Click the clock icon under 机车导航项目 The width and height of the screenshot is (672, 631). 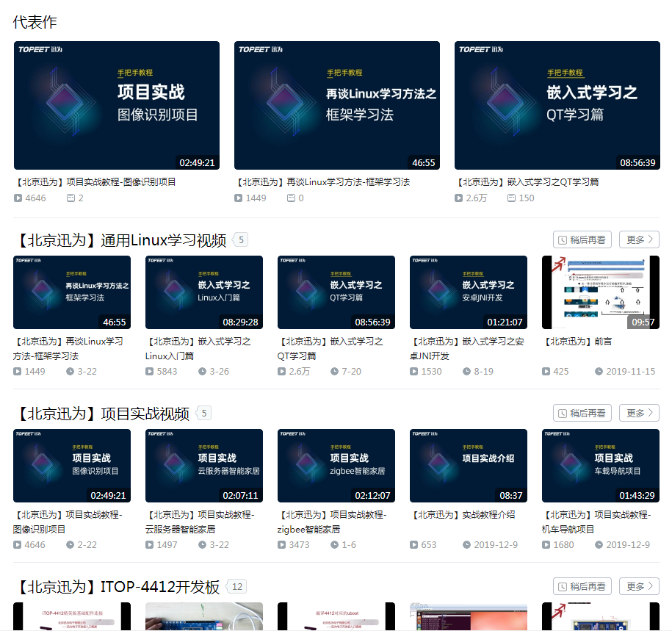point(599,544)
